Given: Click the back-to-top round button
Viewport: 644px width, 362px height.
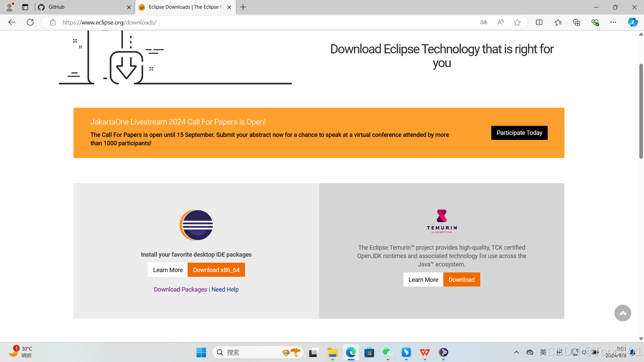Looking at the screenshot, I should [x=623, y=313].
